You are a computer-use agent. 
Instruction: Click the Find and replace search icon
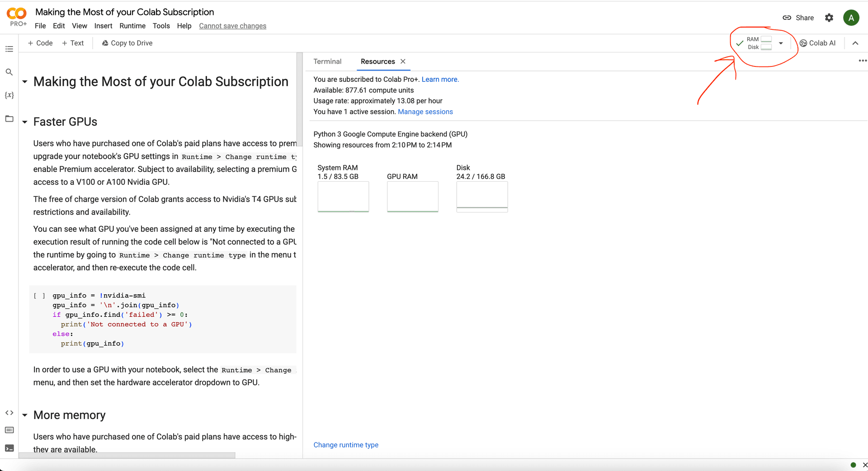(x=9, y=72)
